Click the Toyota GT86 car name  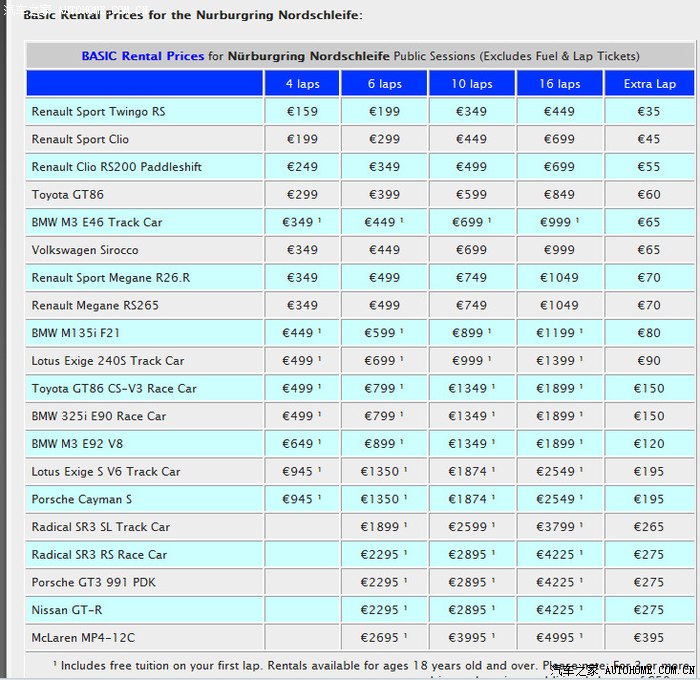67,195
